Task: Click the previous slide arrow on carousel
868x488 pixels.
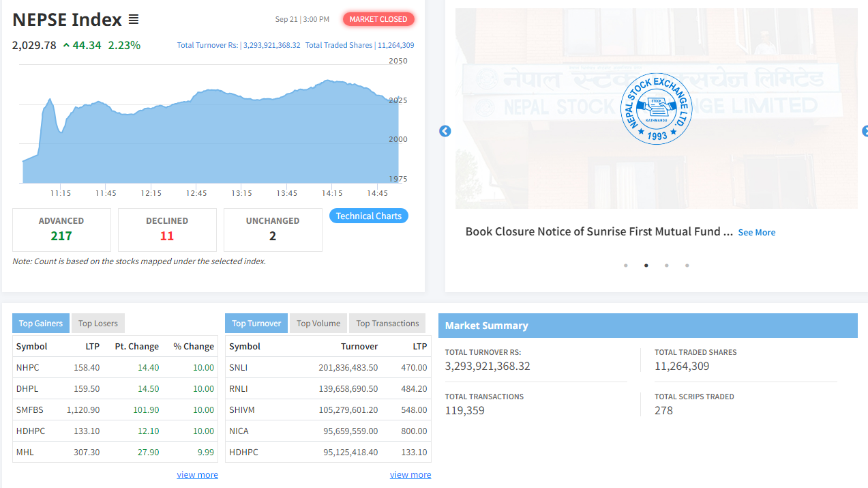Action: 445,131
